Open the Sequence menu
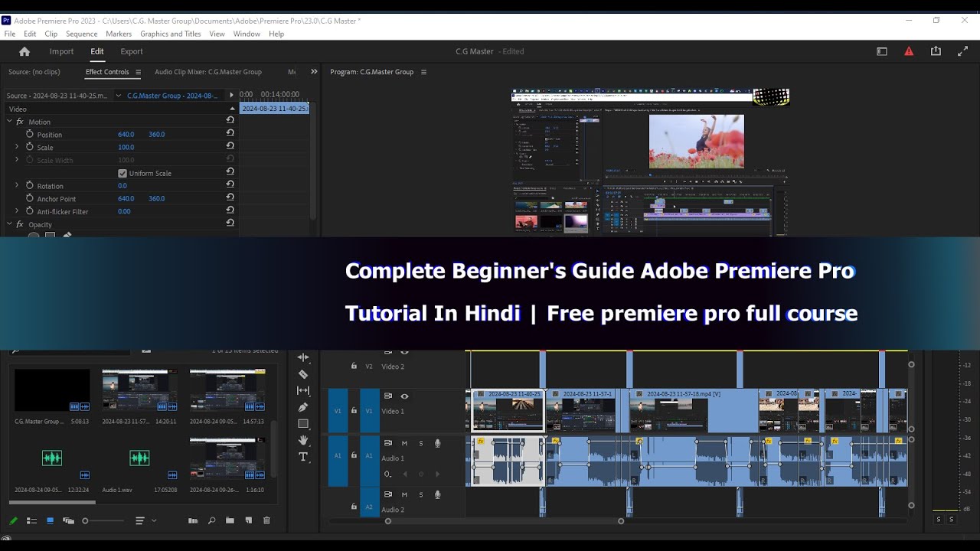980x551 pixels. point(81,34)
